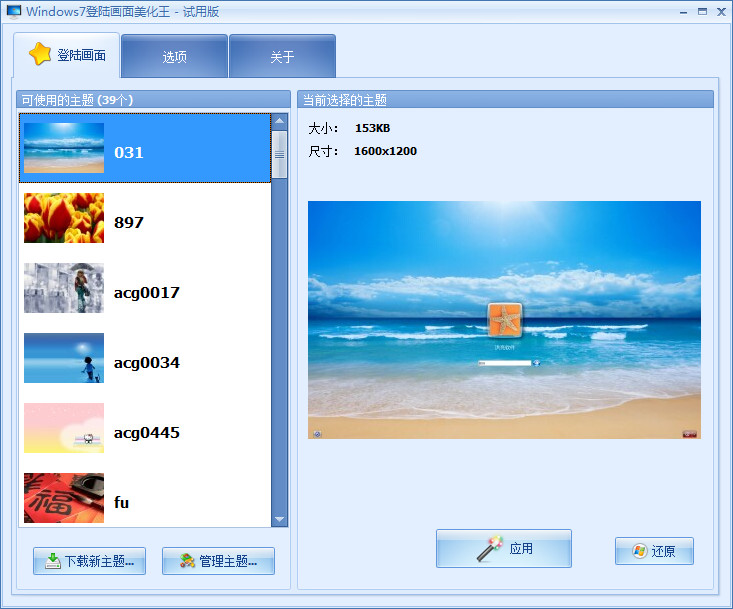Click the 153KB size value
The width and height of the screenshot is (733, 609).
pyautogui.click(x=372, y=128)
